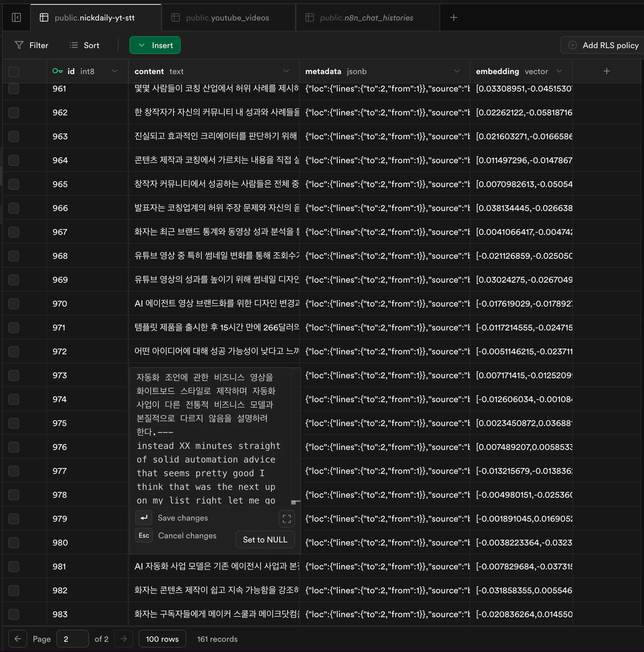Switch to the public.youtube_videos tab

pyautogui.click(x=228, y=17)
